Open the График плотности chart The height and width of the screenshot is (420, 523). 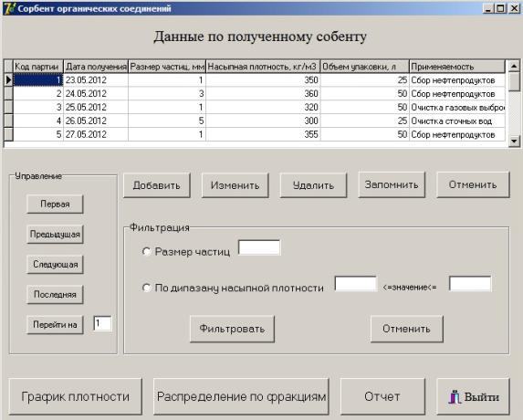[x=76, y=396]
